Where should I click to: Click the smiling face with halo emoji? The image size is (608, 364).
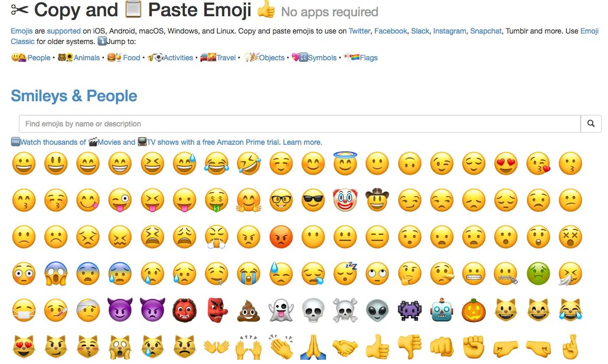(345, 163)
